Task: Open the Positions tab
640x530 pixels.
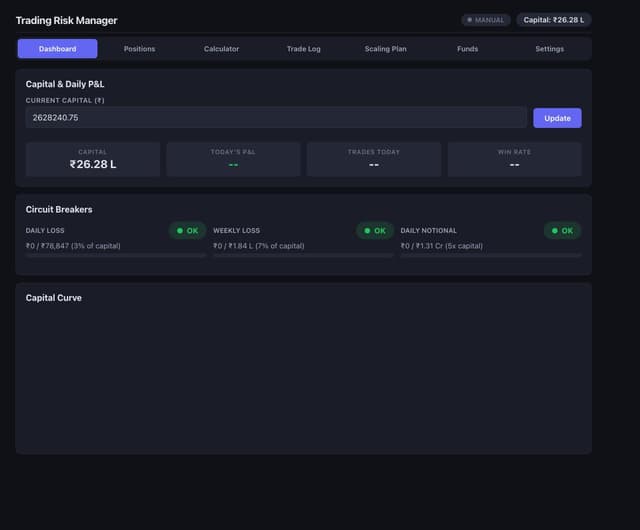Action: pyautogui.click(x=139, y=49)
